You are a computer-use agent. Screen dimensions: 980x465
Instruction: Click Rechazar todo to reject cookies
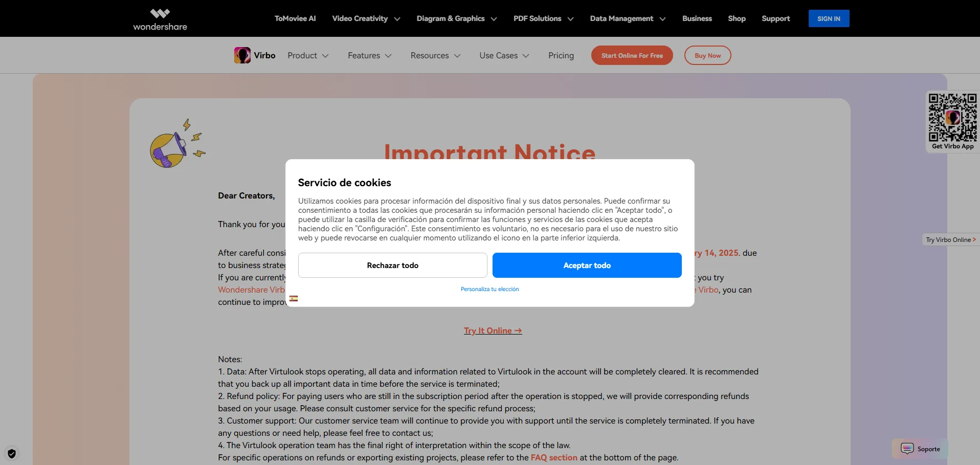tap(392, 265)
